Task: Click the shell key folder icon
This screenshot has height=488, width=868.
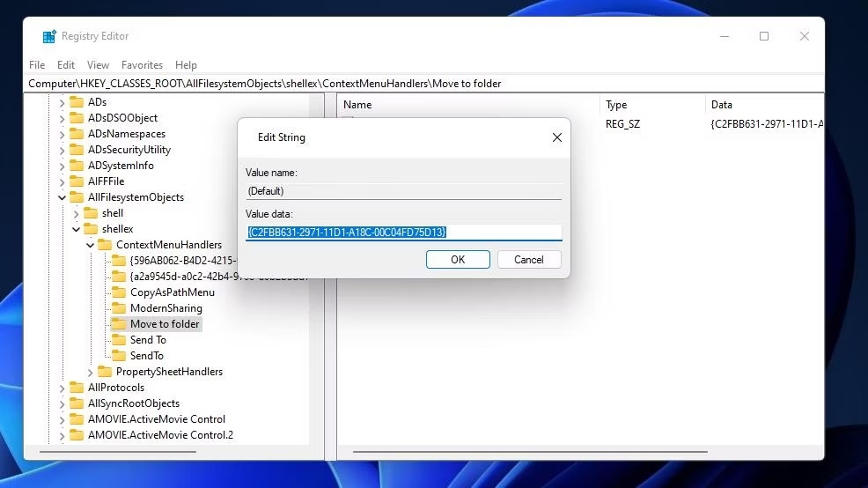Action: 91,213
